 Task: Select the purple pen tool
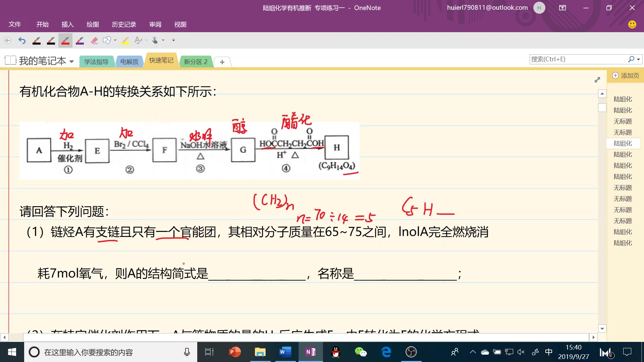(80, 40)
